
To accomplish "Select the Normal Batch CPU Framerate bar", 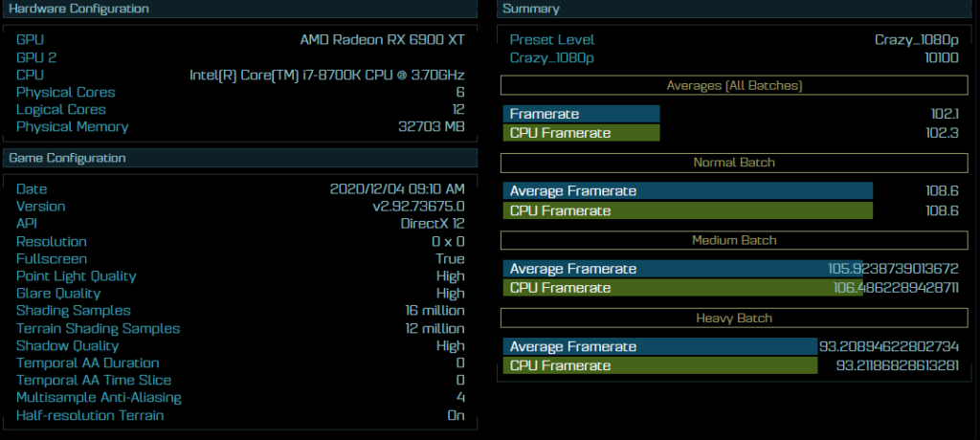I will [687, 210].
